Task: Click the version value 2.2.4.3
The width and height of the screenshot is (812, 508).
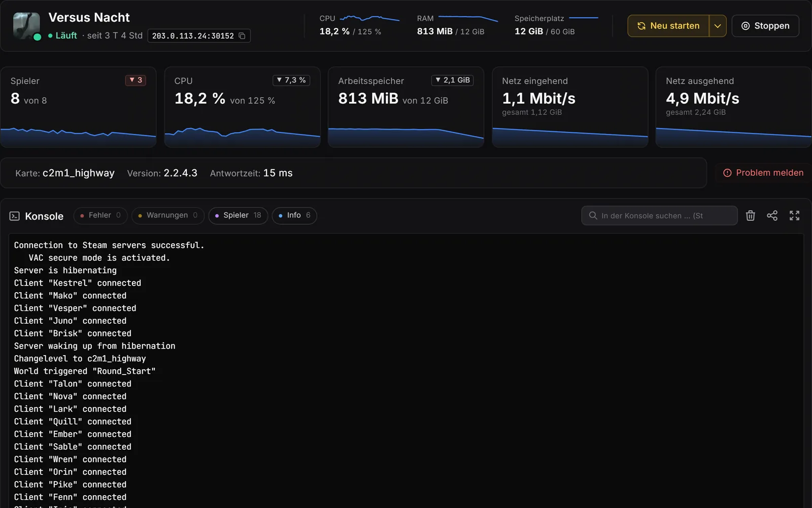Action: 180,173
